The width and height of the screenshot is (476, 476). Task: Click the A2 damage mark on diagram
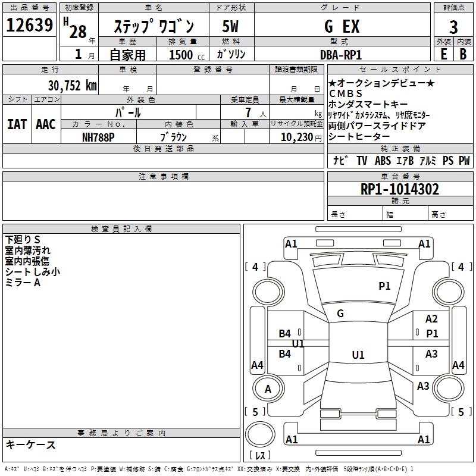[431, 320]
